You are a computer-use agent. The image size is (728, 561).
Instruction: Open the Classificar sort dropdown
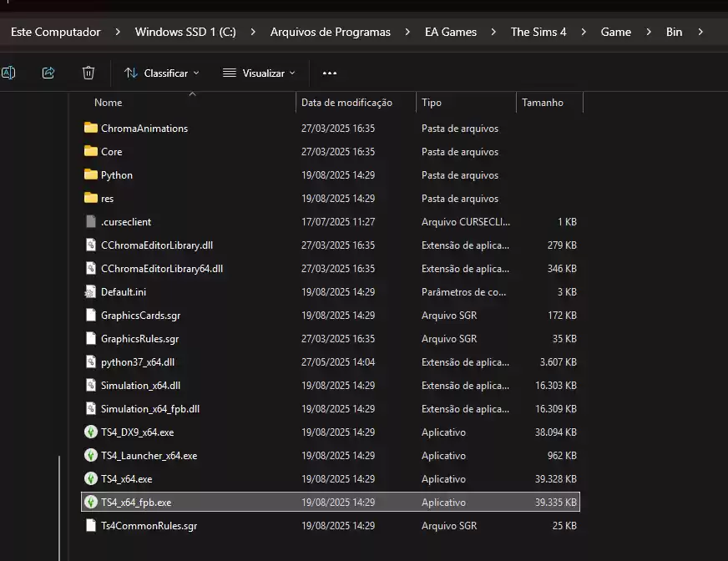(162, 73)
